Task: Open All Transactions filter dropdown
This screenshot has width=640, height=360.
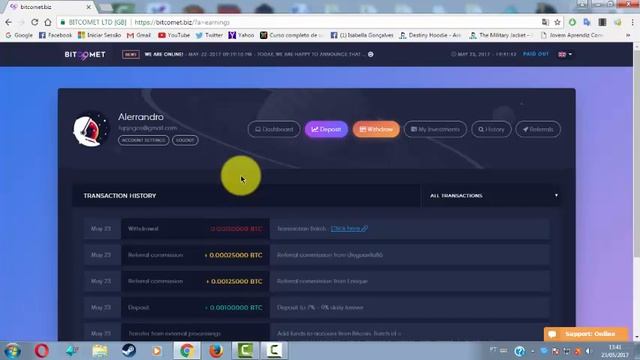Action: [x=491, y=196]
